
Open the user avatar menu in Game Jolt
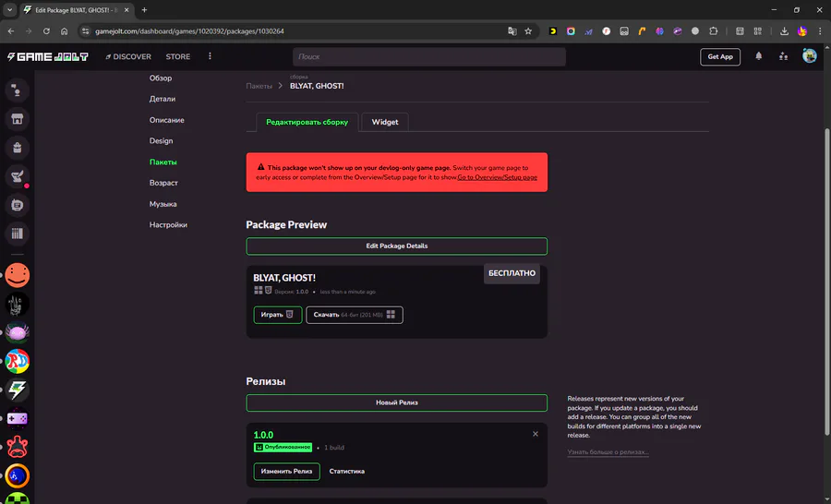[x=809, y=55]
